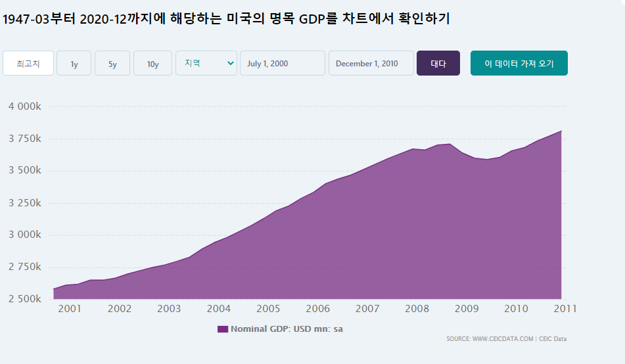This screenshot has height=364, width=625.
Task: Click the 4 000k label on the y-axis
Action: pos(25,106)
